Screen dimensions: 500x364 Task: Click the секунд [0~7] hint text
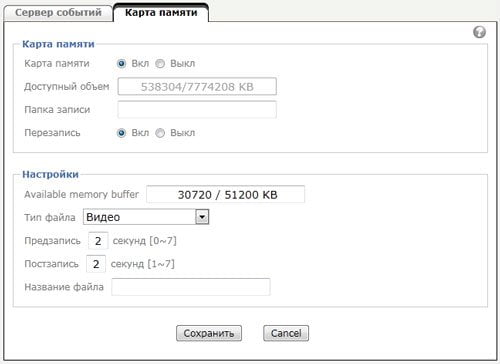point(145,241)
